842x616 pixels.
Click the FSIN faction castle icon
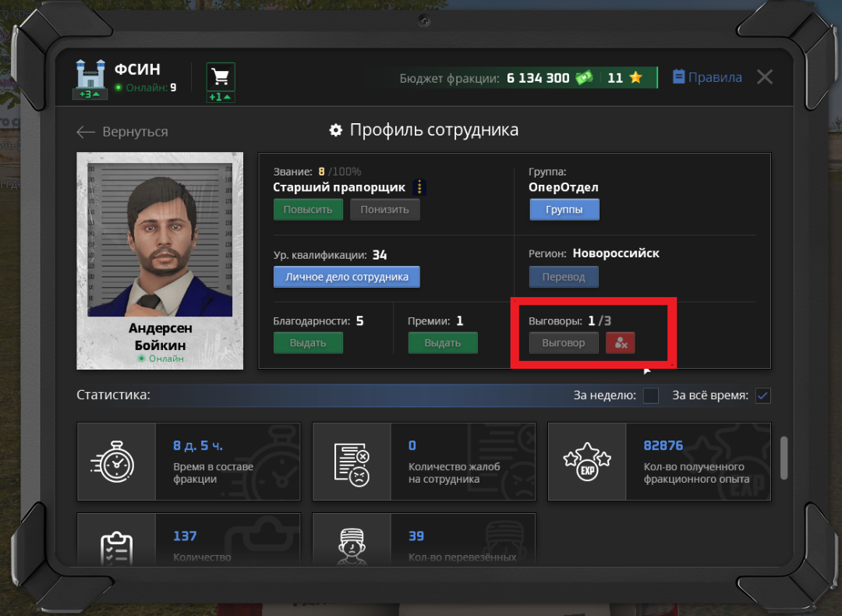point(91,77)
